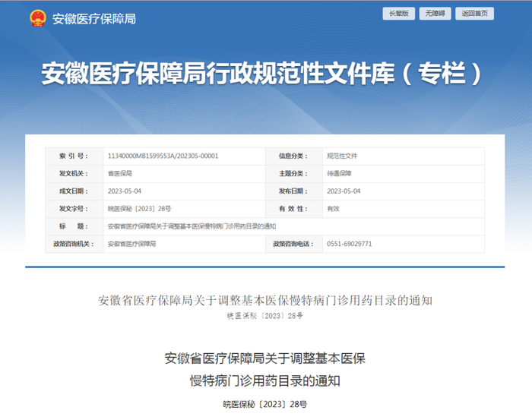532x420 pixels.
Task: Click the 标题 row document title text
Action: coord(192,226)
